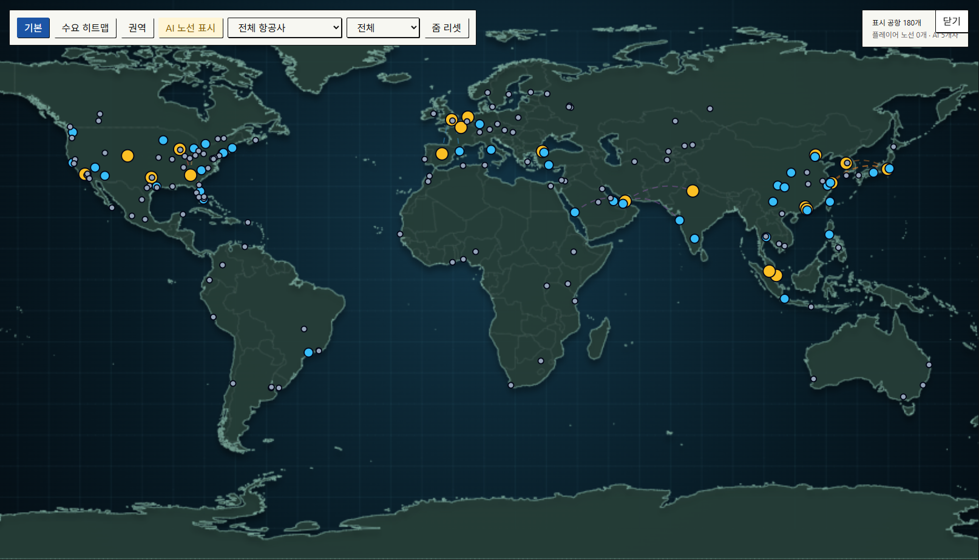Viewport: 979px width, 560px height.
Task: Click the gray marker in Ethiopia
Action: [574, 252]
